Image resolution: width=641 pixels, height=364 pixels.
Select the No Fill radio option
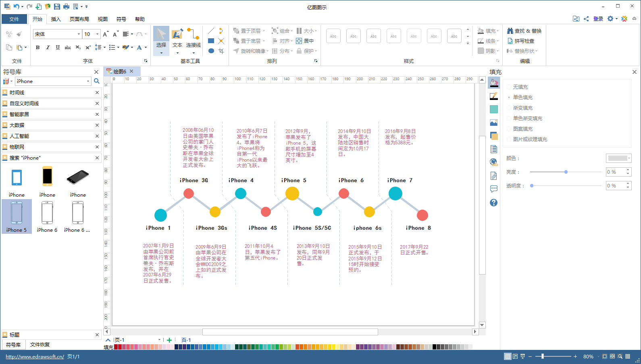coord(509,87)
